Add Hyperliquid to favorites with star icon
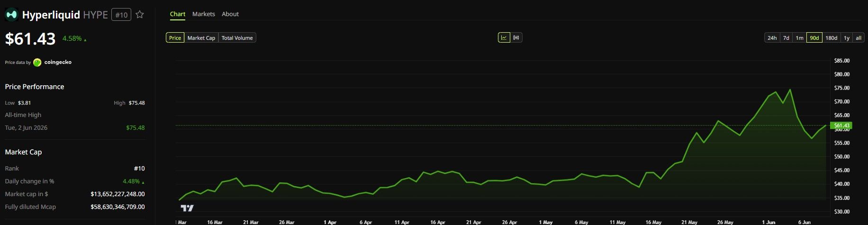Image resolution: width=868 pixels, height=225 pixels. (x=140, y=15)
